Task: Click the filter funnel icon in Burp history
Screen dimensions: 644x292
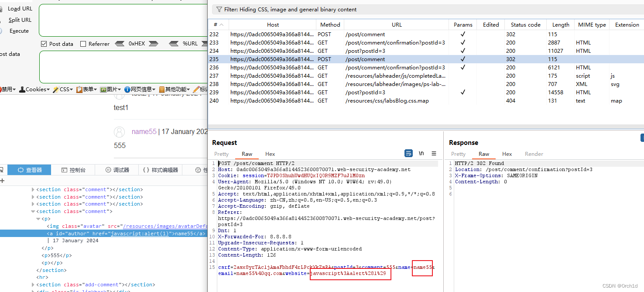Action: (219, 10)
